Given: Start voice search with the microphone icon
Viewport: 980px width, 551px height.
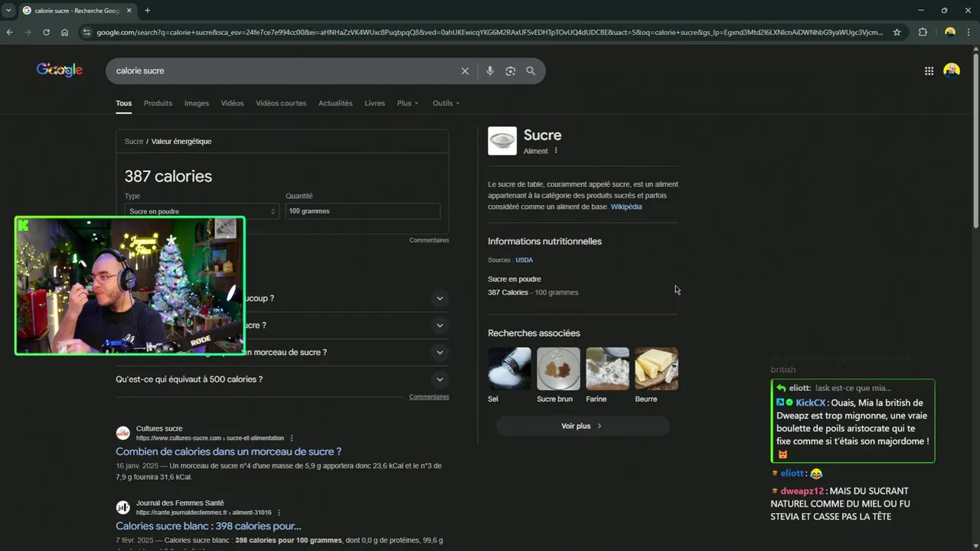Looking at the screenshot, I should (x=490, y=71).
